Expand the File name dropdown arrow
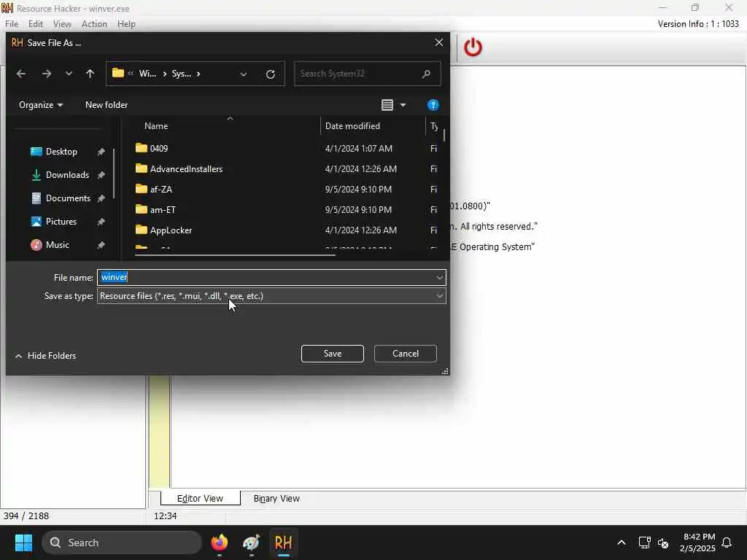The width and height of the screenshot is (747, 560). point(439,278)
